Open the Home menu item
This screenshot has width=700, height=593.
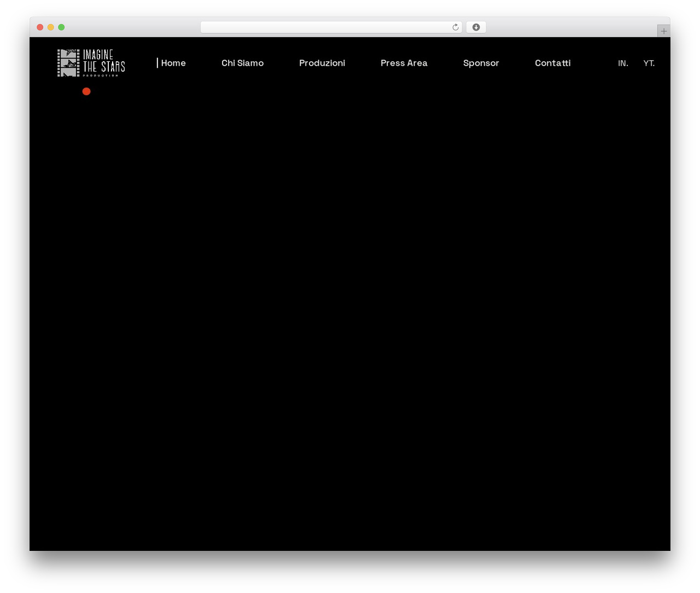(173, 63)
